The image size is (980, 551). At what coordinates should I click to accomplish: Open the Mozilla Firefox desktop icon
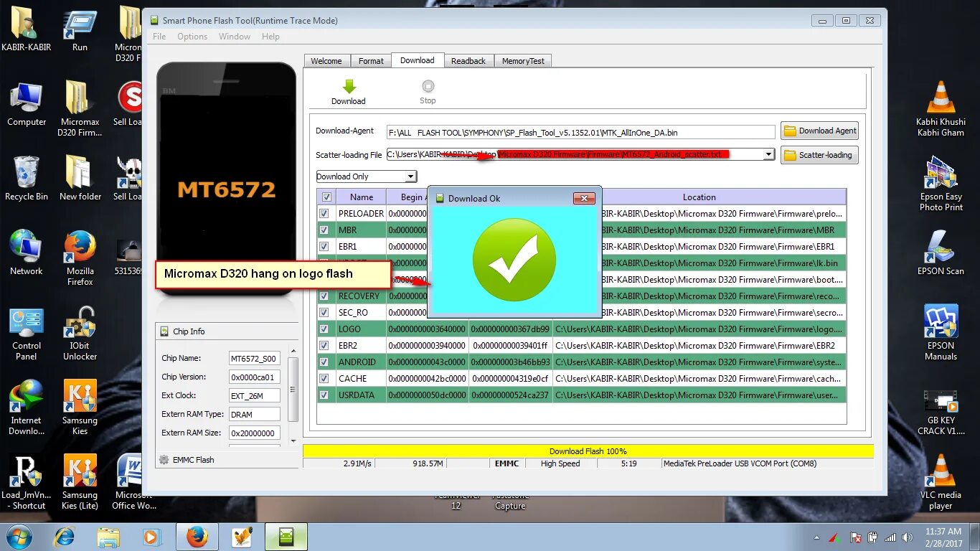pos(80,258)
